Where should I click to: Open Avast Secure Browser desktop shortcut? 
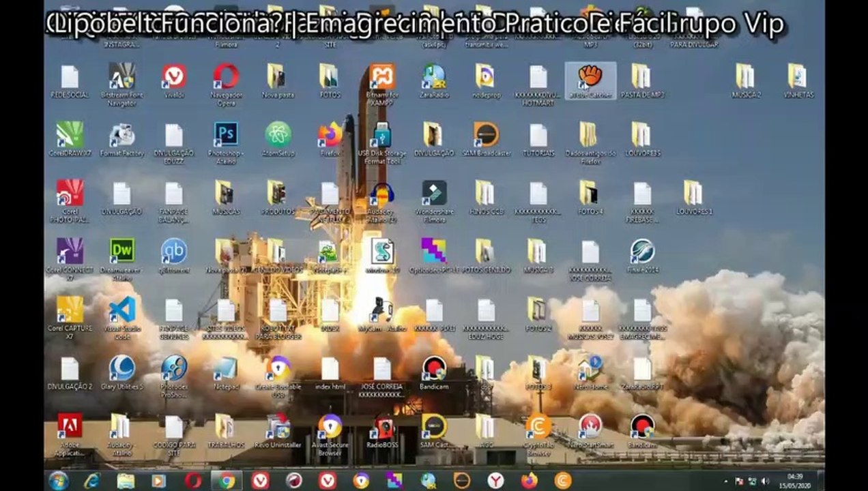[x=330, y=434]
